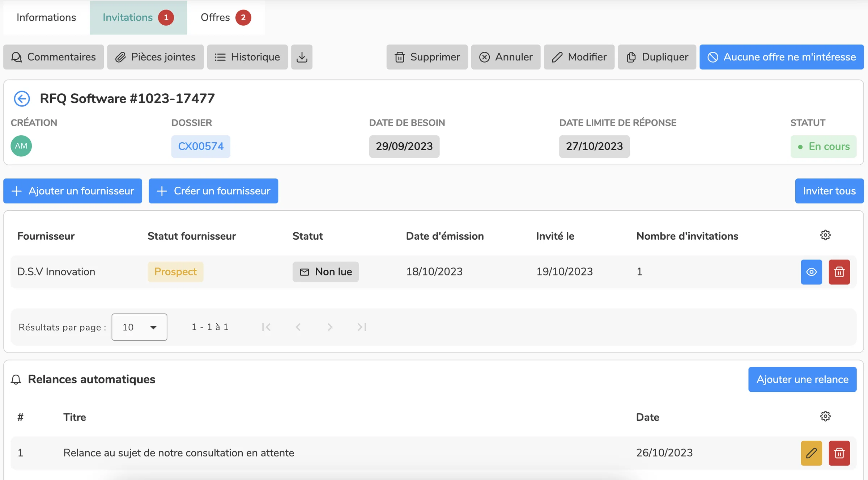Screen dimensions: 868x480
Task: Open invitations table settings gear
Action: click(x=825, y=235)
